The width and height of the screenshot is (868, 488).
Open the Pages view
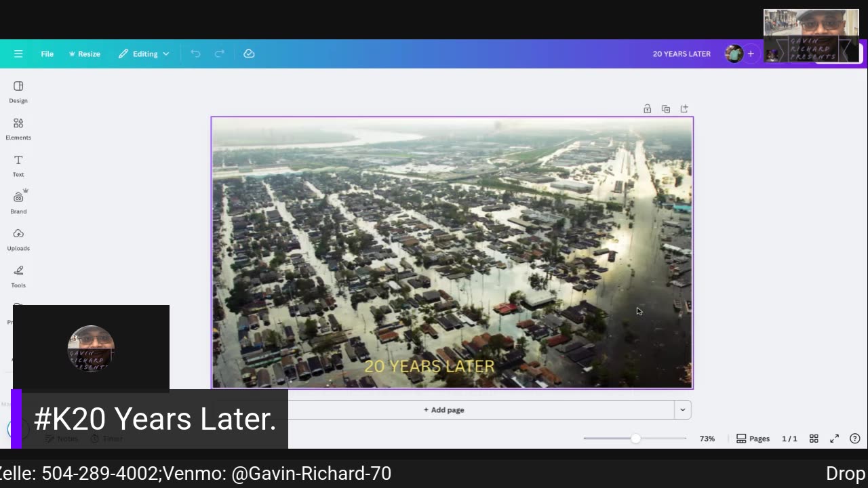753,439
